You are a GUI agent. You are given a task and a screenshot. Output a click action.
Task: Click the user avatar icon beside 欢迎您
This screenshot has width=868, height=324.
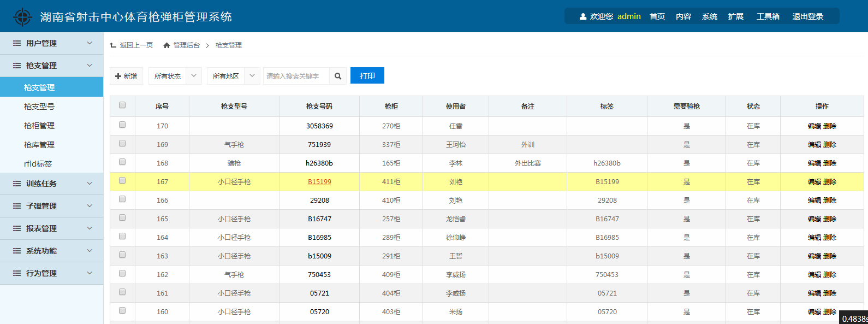(x=582, y=17)
